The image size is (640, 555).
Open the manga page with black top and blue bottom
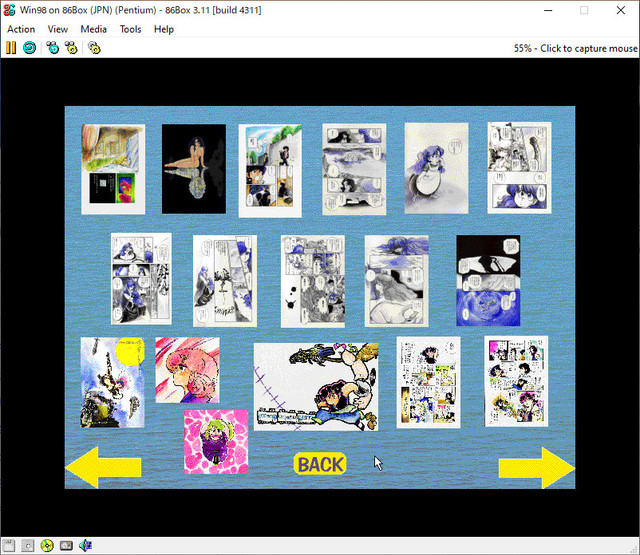(x=488, y=281)
